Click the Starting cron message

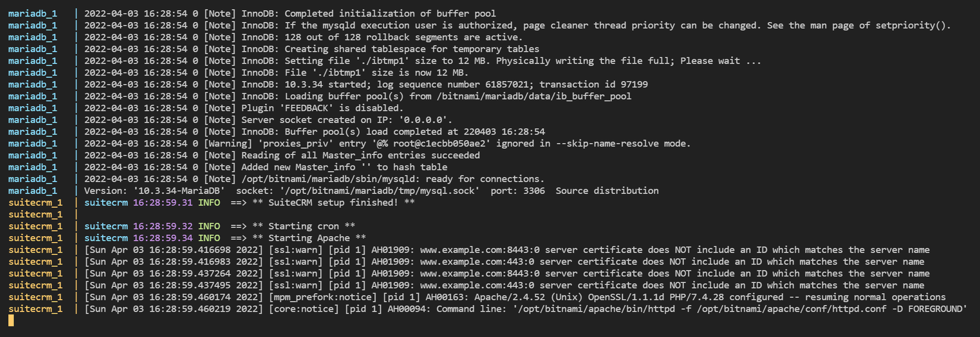tap(304, 227)
